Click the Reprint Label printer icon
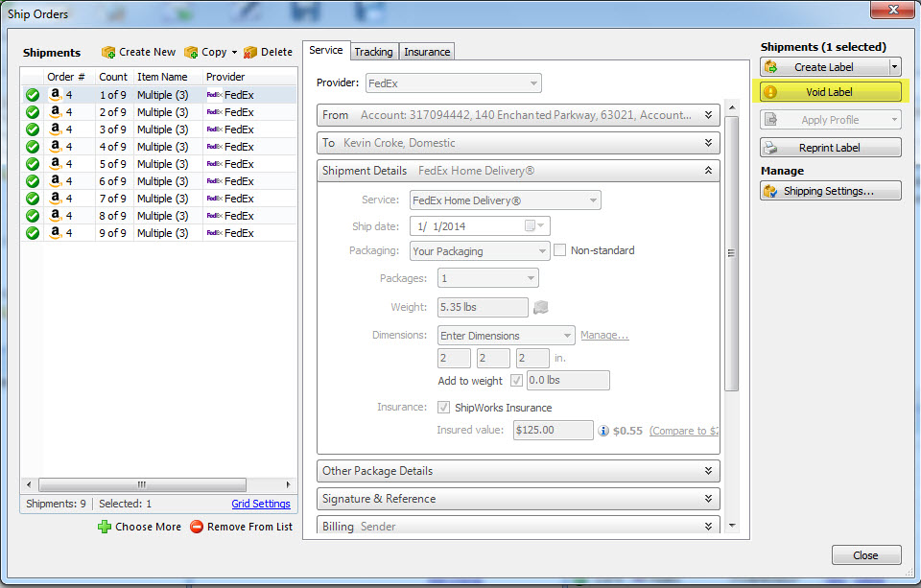This screenshot has height=588, width=921. point(770,148)
